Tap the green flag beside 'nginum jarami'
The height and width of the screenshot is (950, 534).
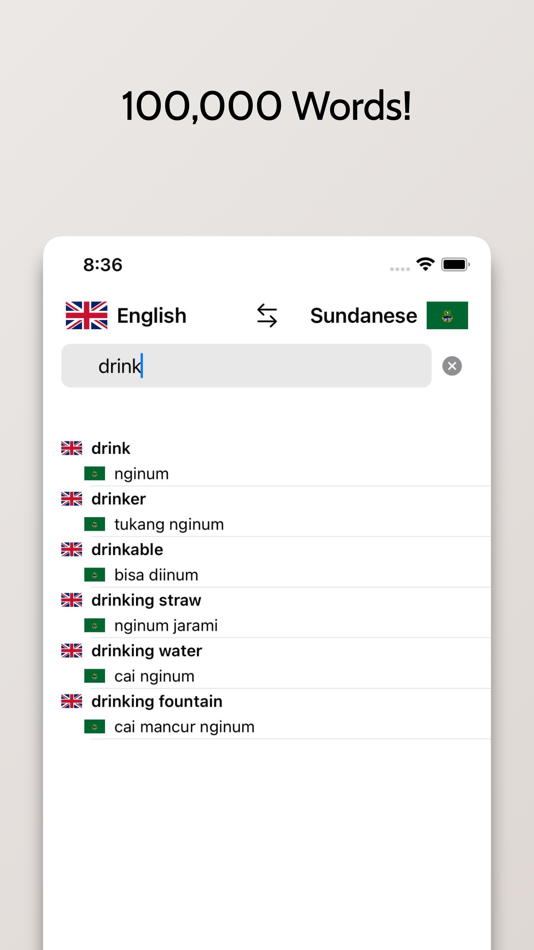pos(95,625)
